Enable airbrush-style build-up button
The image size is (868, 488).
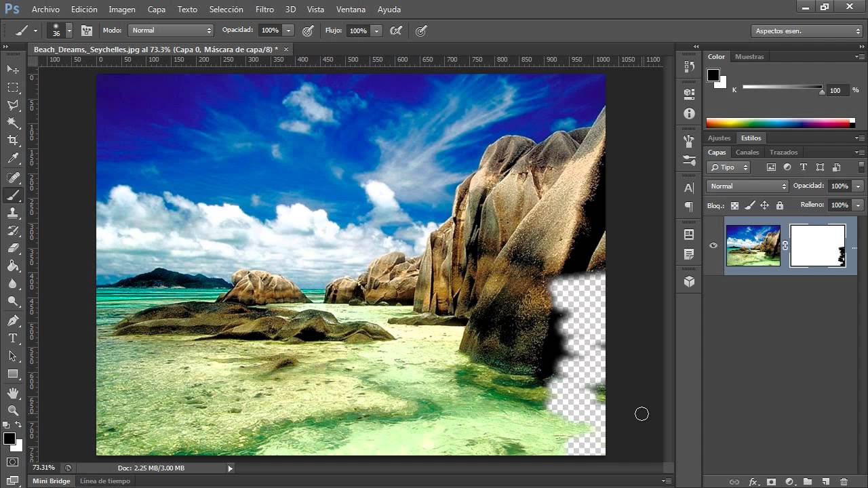click(x=396, y=30)
